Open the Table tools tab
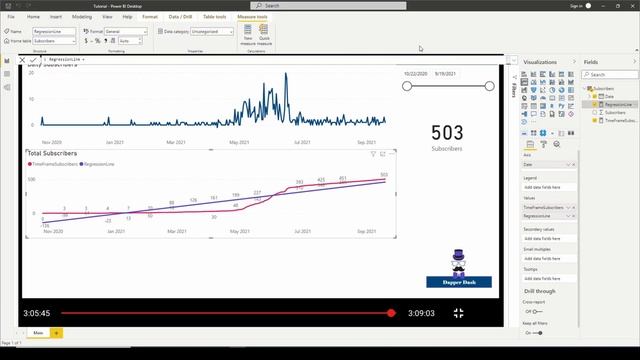The height and width of the screenshot is (360, 640). pos(214,17)
